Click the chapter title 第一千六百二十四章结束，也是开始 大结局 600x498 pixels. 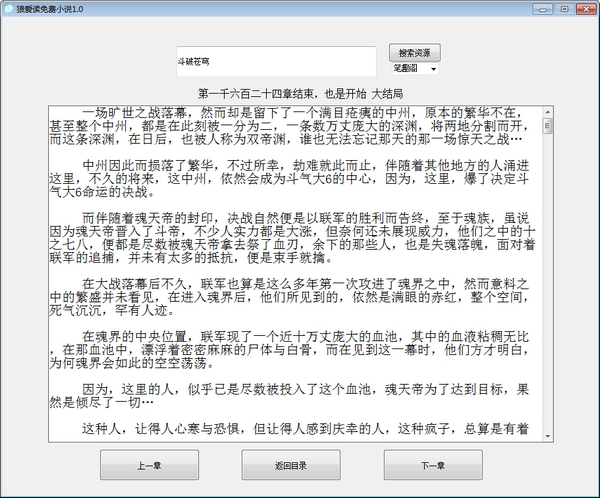[300, 93]
